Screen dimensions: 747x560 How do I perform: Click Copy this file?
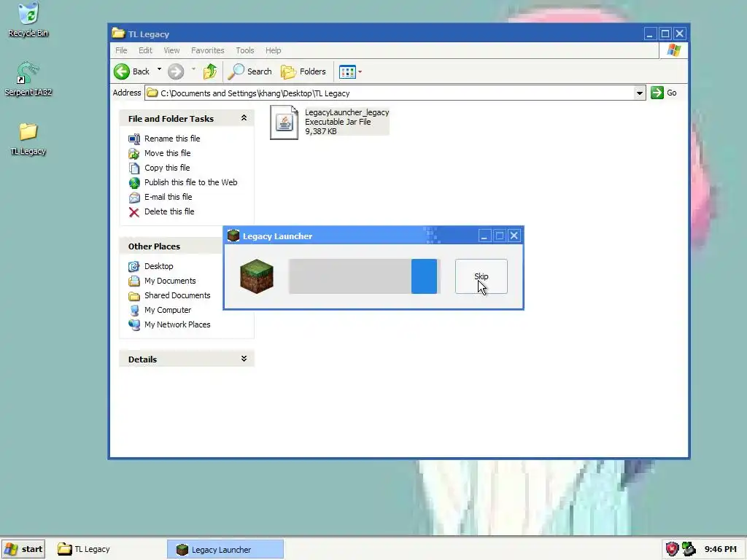point(167,168)
